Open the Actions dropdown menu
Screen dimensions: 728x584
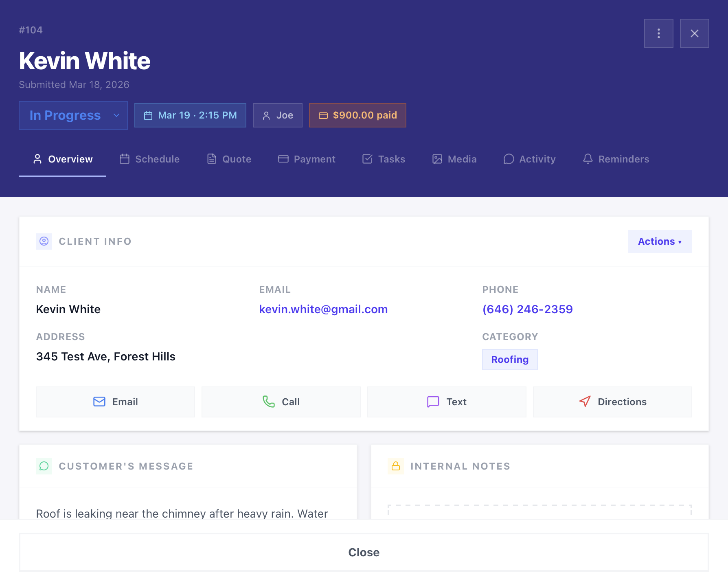point(660,242)
